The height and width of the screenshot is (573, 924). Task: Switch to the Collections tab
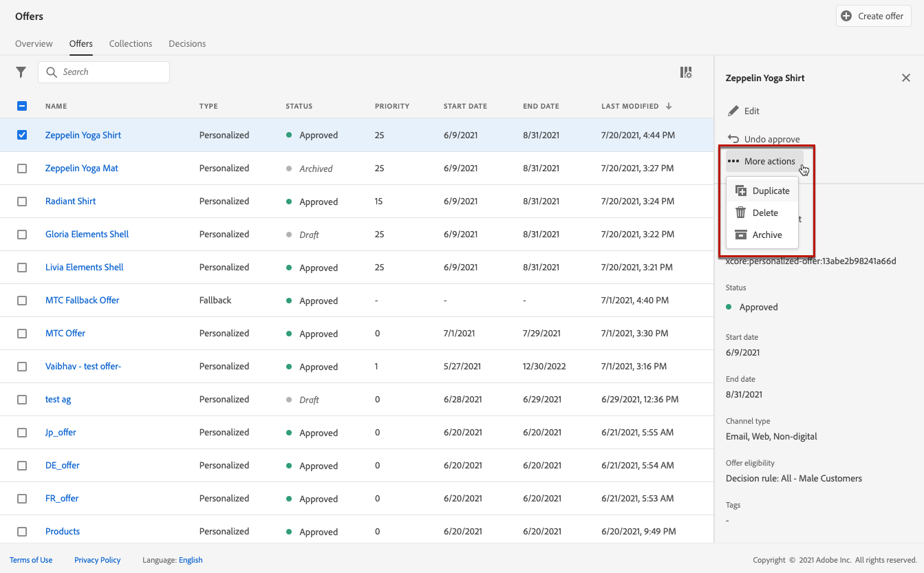click(x=131, y=43)
